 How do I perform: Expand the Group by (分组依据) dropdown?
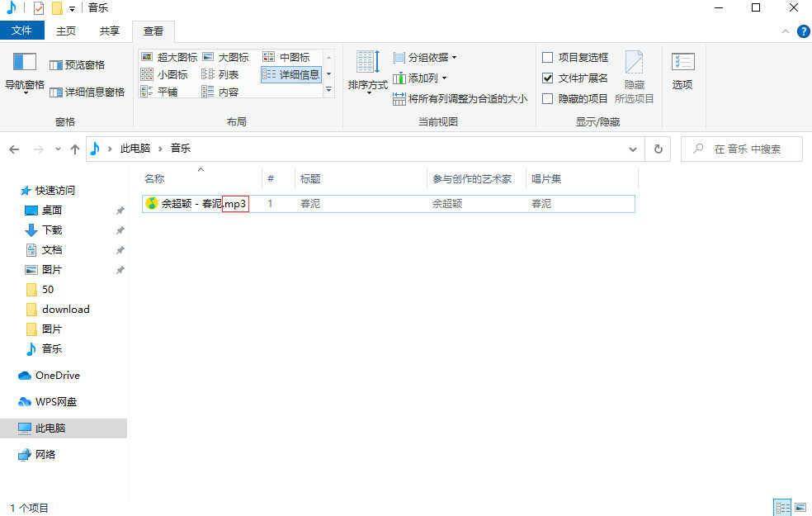pos(425,57)
